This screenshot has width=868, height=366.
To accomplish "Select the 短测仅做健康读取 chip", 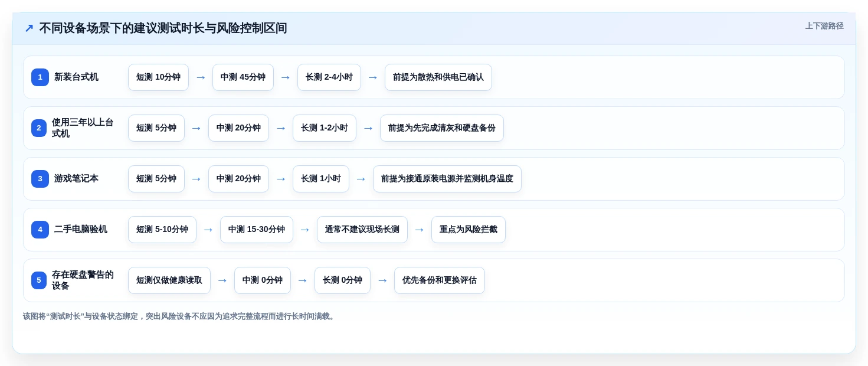I will 169,280.
